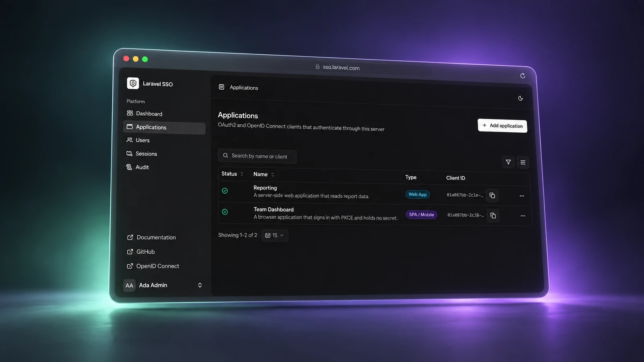644x362 pixels.
Task: Open the Reporting row actions menu
Action: (x=522, y=196)
